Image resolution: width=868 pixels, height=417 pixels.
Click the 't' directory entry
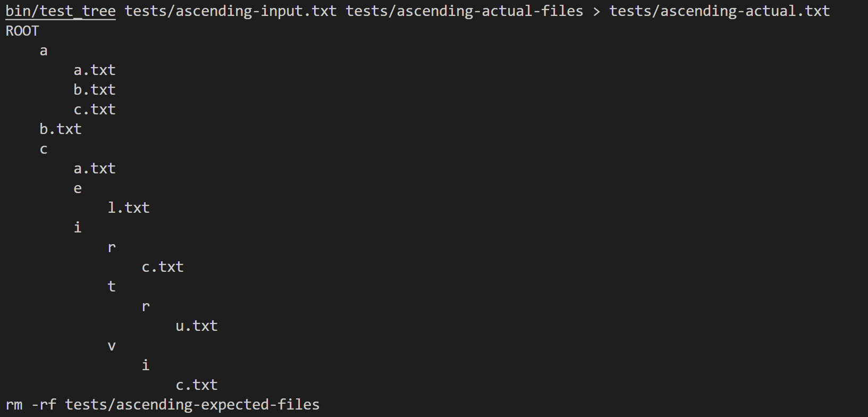(112, 287)
